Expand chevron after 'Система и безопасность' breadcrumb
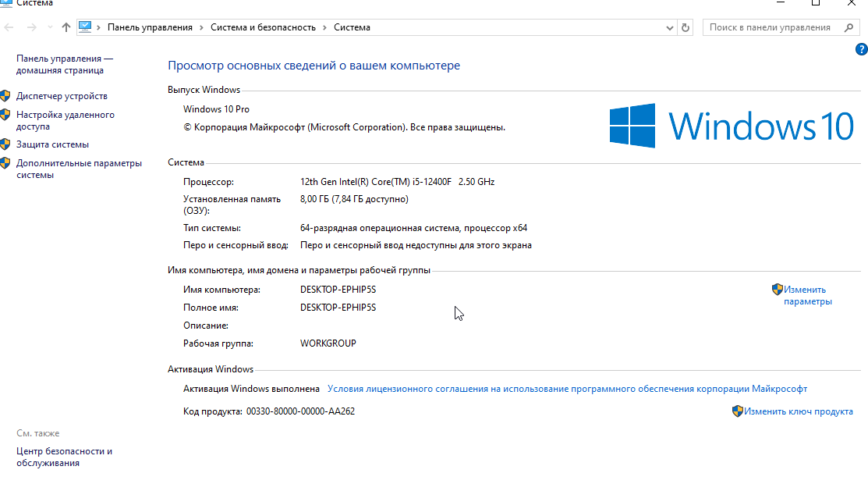The image size is (868, 484). point(324,27)
